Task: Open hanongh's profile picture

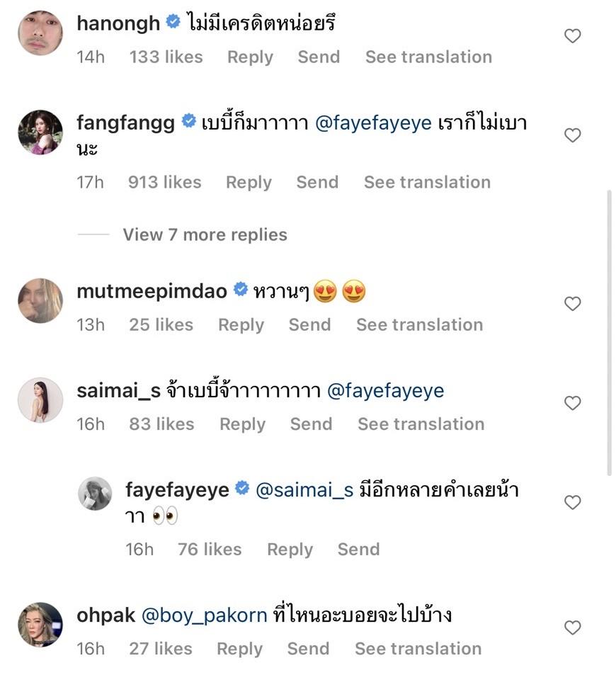Action: [40, 33]
